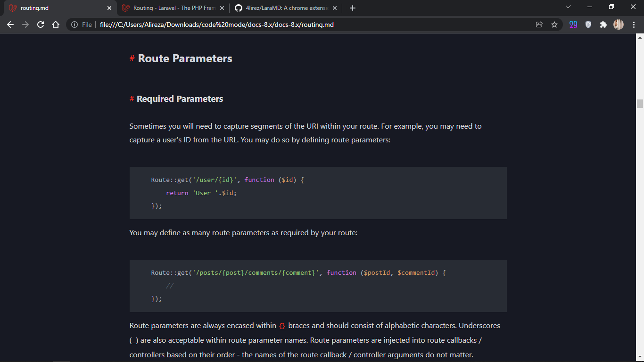Click the share page icon in address bar
Viewport: 644px width, 362px height.
[x=539, y=25]
